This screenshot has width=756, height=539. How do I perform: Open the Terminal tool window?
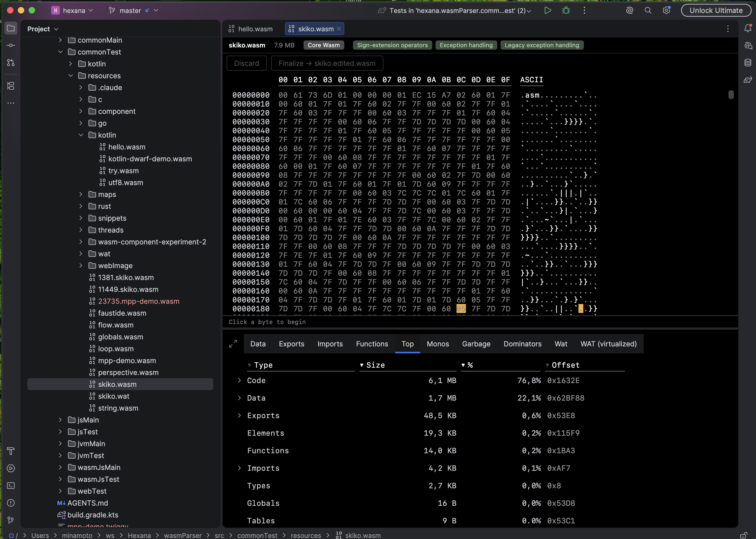tap(11, 486)
